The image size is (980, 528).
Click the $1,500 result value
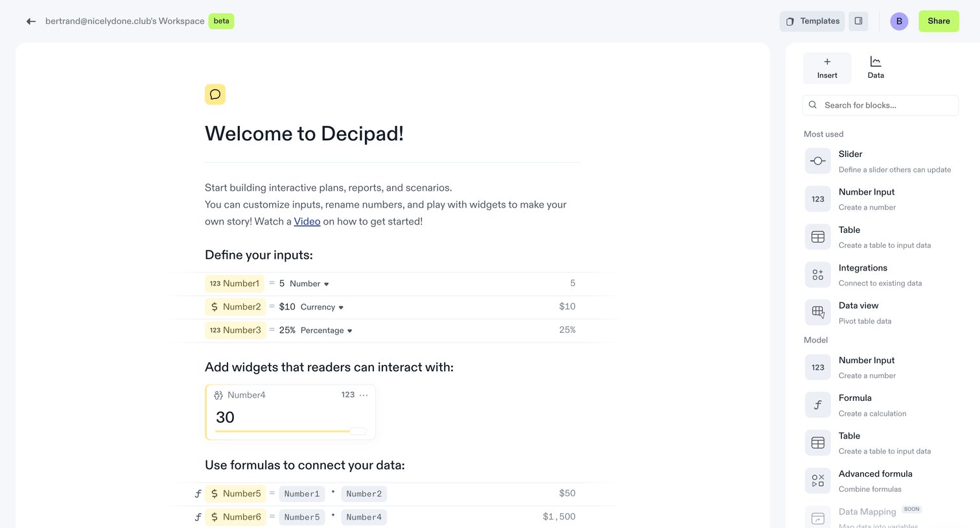coord(559,517)
